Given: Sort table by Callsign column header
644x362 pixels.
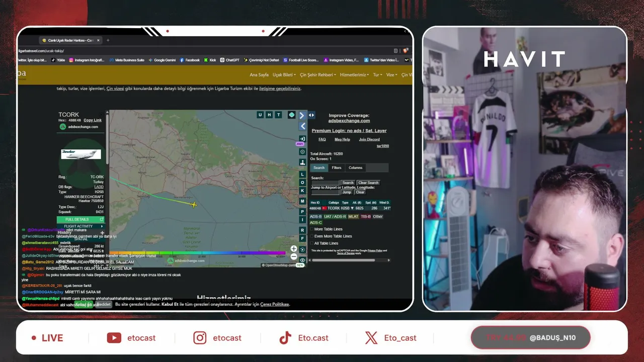Looking at the screenshot, I should tap(334, 203).
